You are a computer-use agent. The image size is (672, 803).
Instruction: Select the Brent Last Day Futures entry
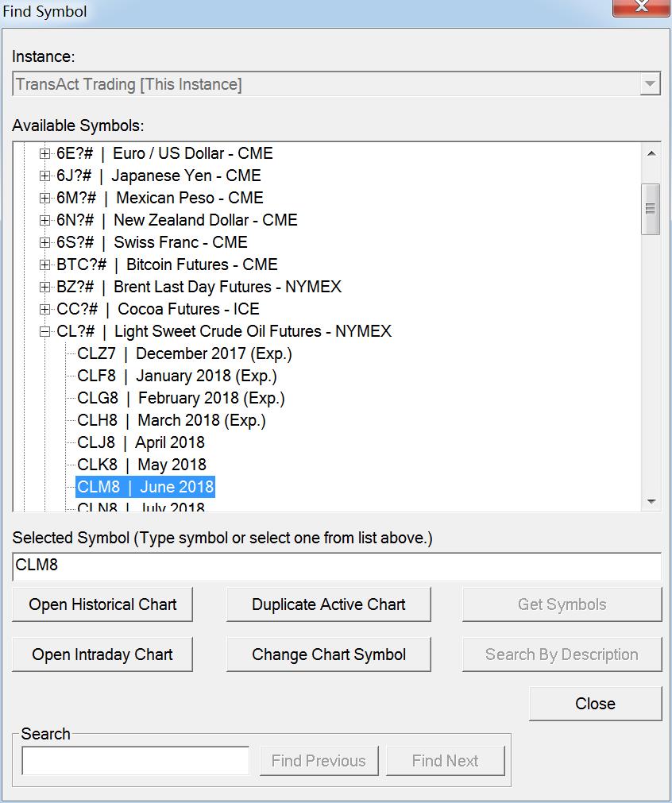tap(199, 287)
